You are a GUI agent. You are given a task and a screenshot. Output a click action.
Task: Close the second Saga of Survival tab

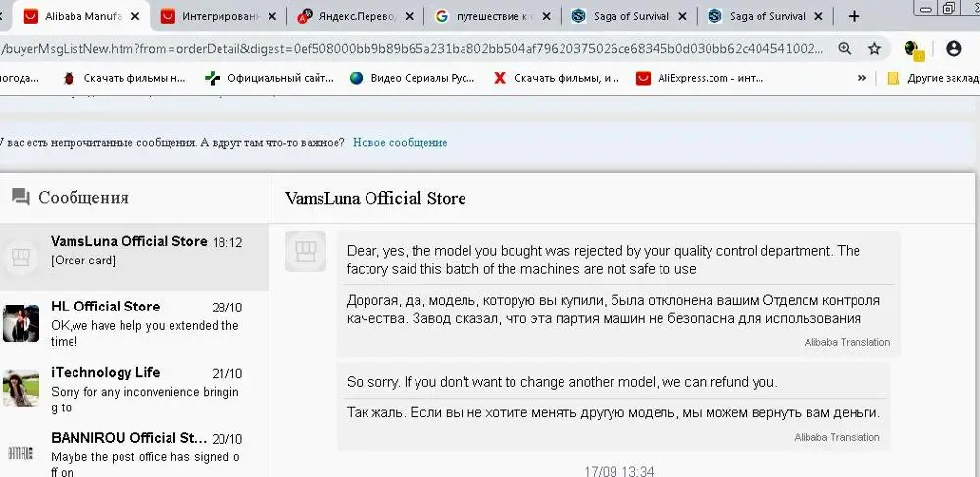pyautogui.click(x=819, y=17)
